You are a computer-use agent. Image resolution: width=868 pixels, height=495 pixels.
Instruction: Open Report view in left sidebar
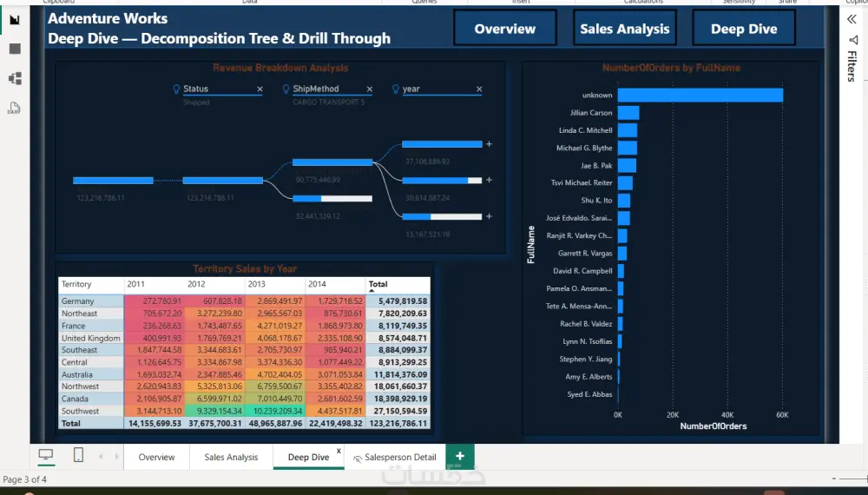[x=15, y=20]
